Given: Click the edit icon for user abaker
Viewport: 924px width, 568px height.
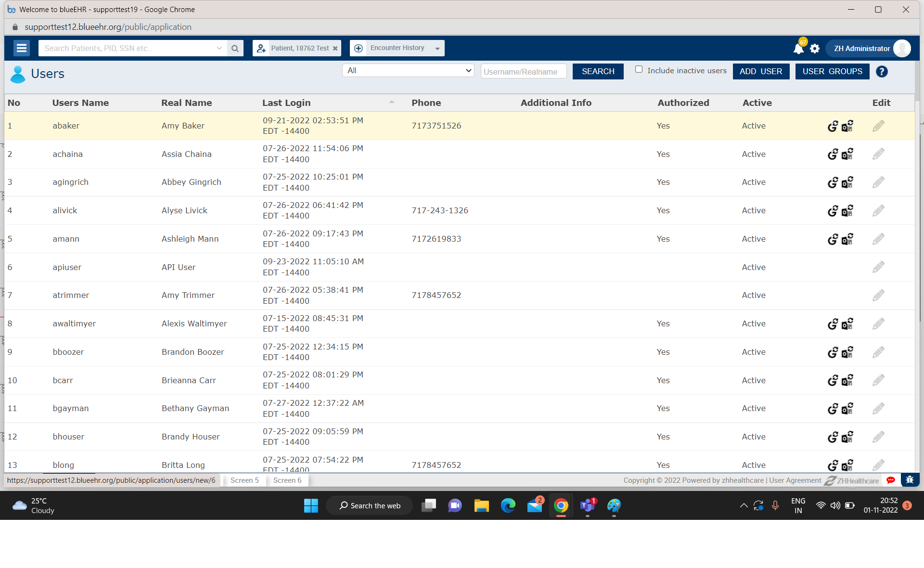Looking at the screenshot, I should [x=878, y=126].
